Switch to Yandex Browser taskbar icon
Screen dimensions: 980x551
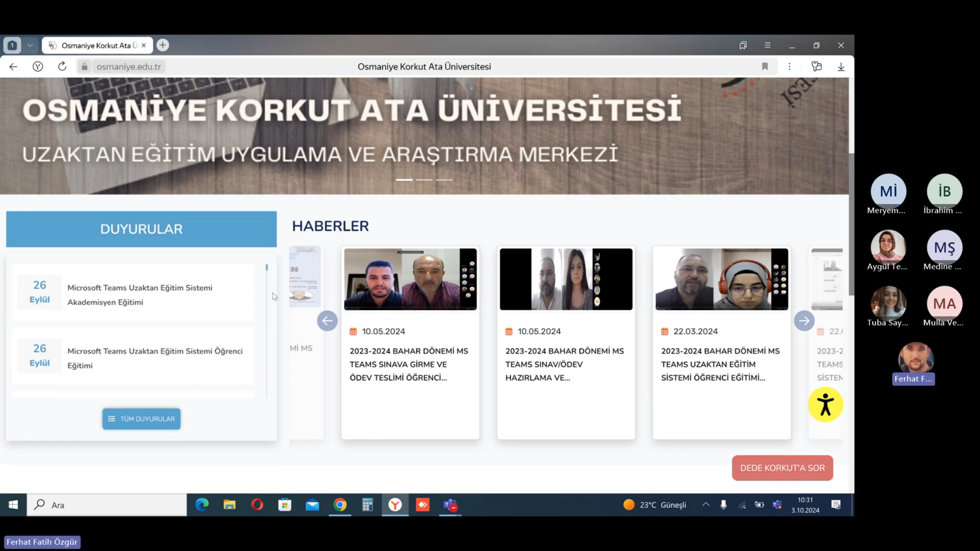(x=395, y=505)
